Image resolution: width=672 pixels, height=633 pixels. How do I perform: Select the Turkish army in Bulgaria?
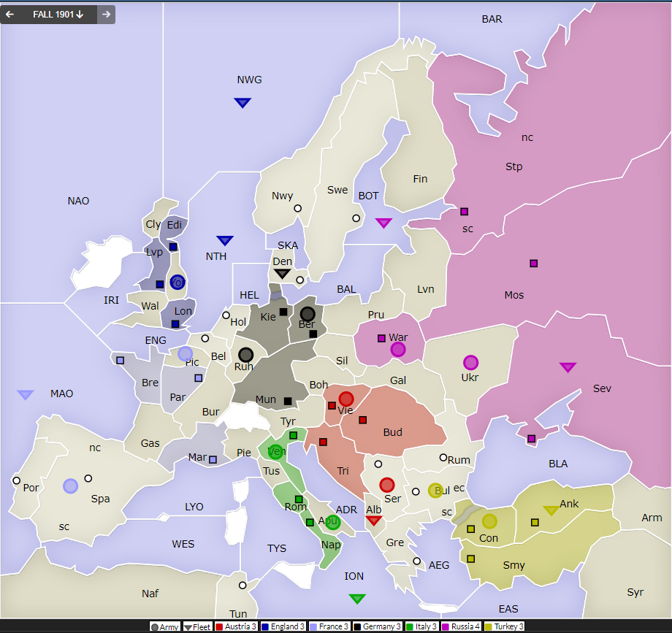coord(435,491)
